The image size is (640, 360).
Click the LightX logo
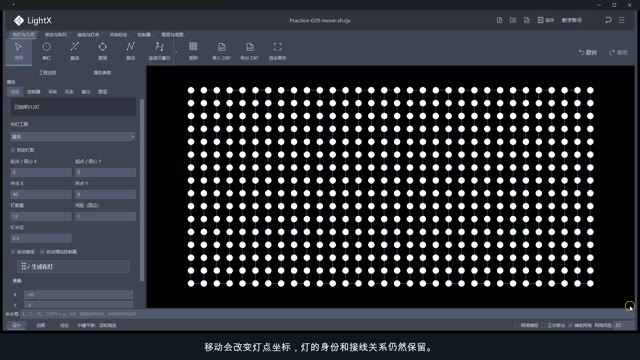coord(32,20)
